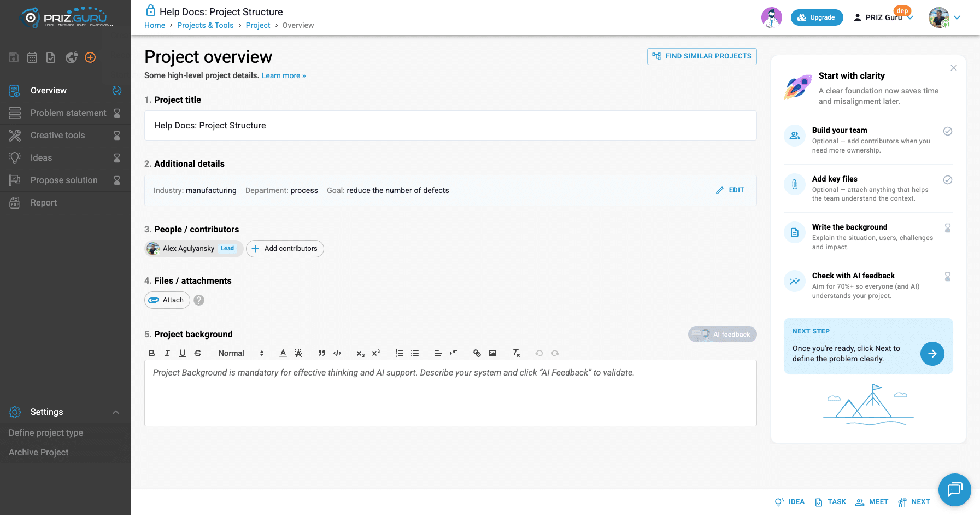Toggle Build your team check circle
The width and height of the screenshot is (980, 515).
[x=948, y=131]
